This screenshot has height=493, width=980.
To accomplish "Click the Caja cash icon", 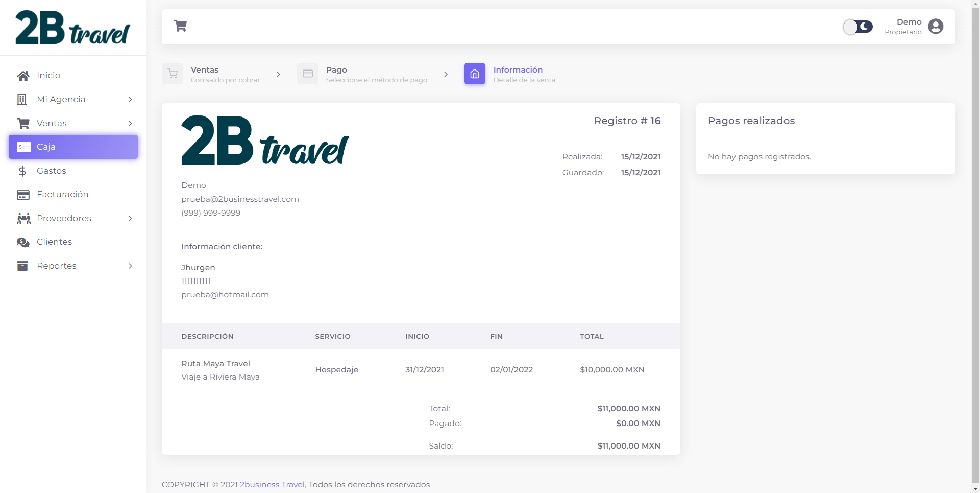I will tap(23, 147).
